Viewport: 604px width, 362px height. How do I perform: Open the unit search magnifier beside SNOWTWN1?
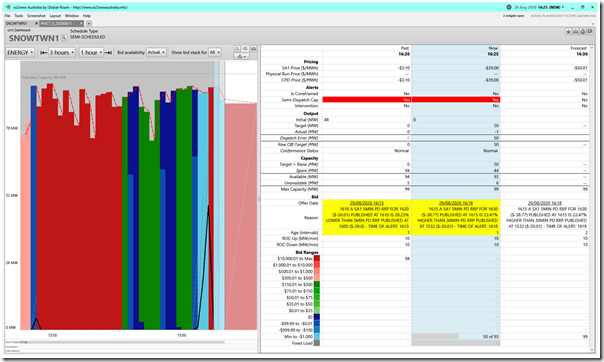[64, 38]
